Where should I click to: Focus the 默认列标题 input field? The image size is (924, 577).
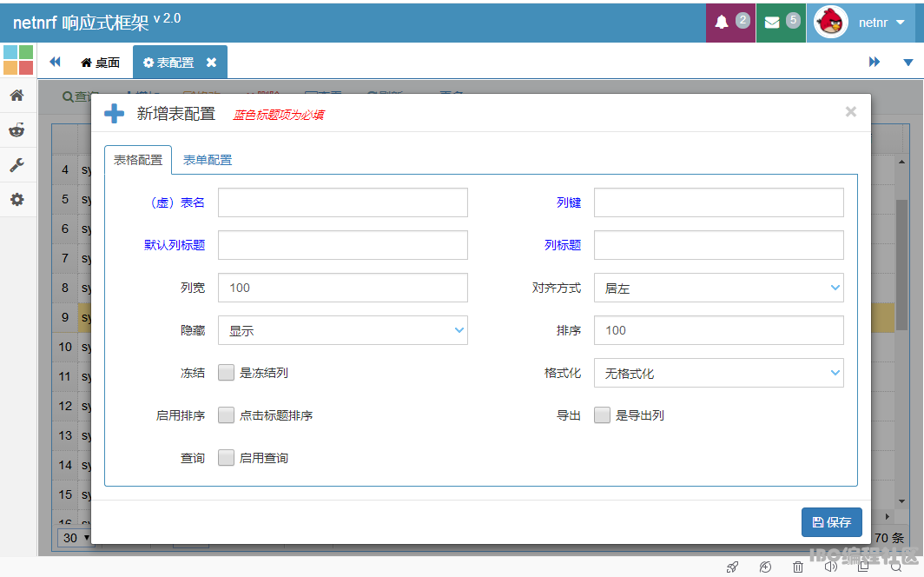point(343,245)
